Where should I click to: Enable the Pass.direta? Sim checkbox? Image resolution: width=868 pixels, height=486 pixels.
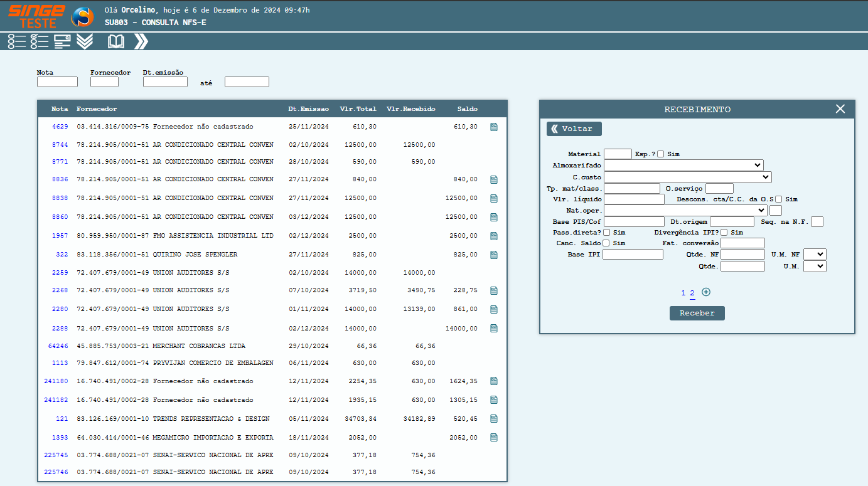606,233
